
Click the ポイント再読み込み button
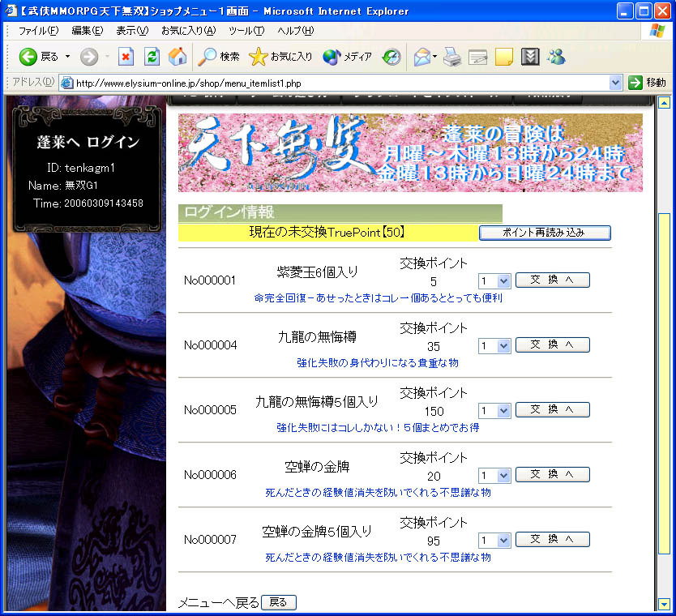point(545,233)
